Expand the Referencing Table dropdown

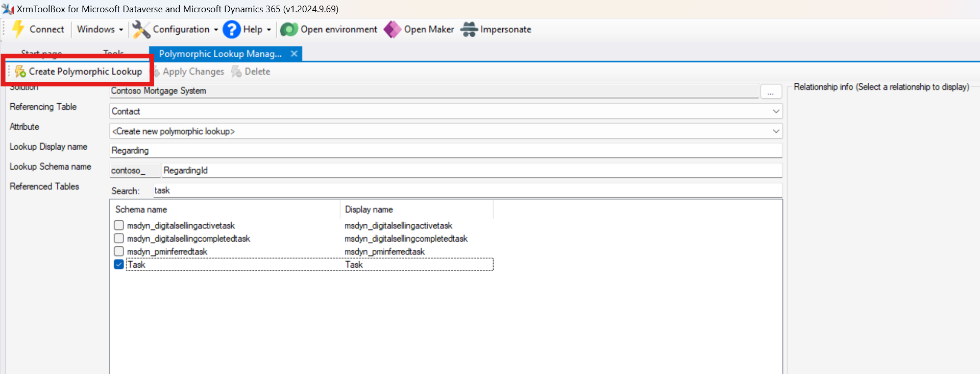pyautogui.click(x=776, y=111)
